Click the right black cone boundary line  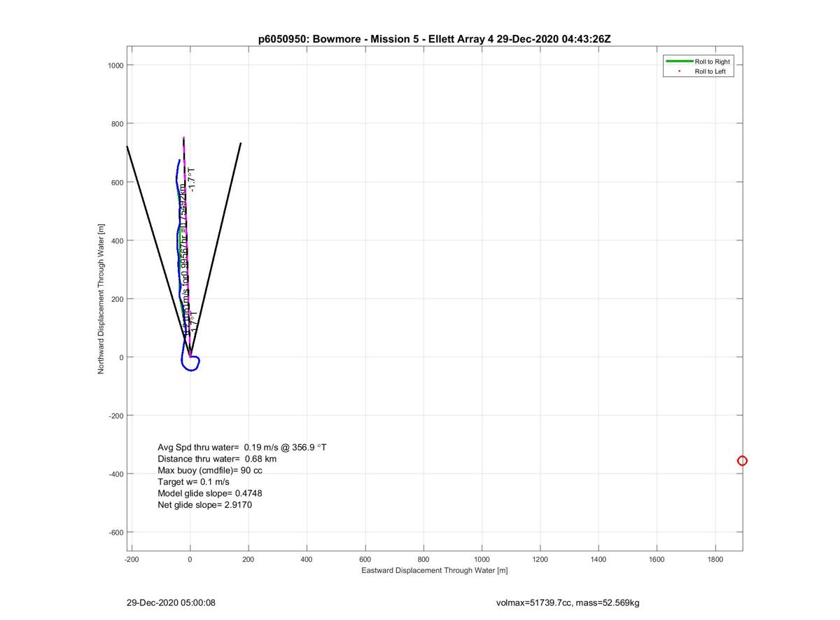coord(215,250)
